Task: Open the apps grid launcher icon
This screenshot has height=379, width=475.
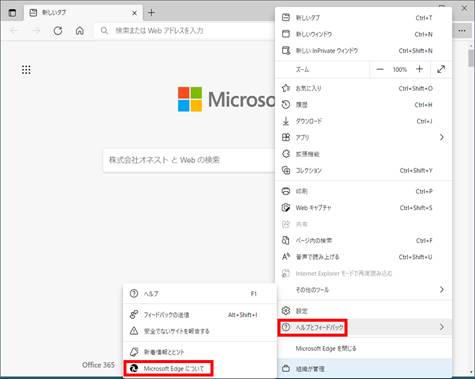Action: pyautogui.click(x=26, y=70)
